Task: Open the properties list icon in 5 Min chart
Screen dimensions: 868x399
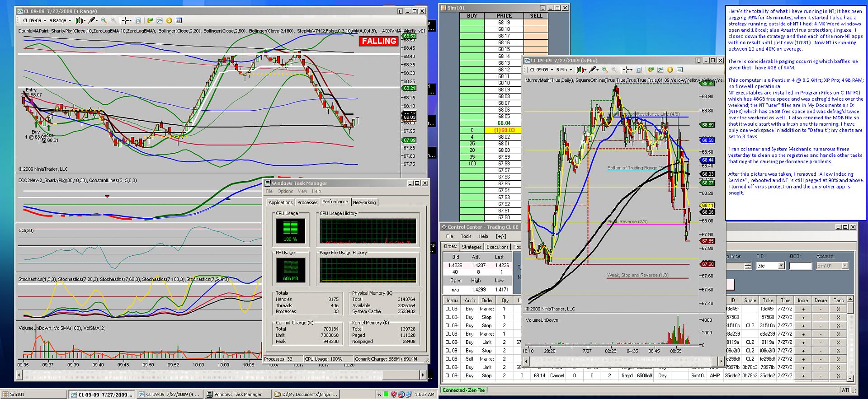Action: click(x=679, y=70)
